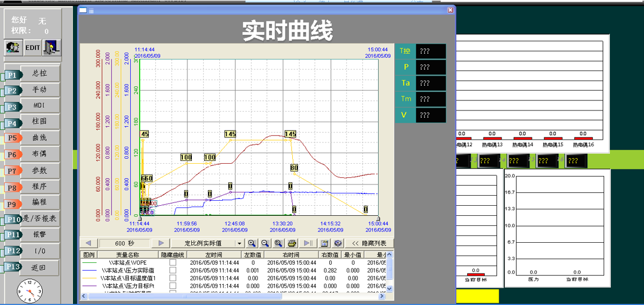Open the 总控 page (P1)
The image size is (644, 305).
(x=40, y=73)
